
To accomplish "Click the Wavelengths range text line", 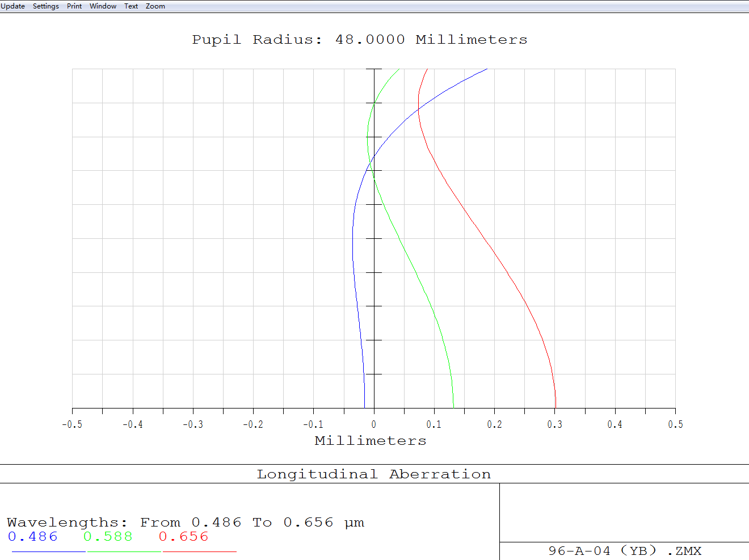I will click(x=186, y=523).
